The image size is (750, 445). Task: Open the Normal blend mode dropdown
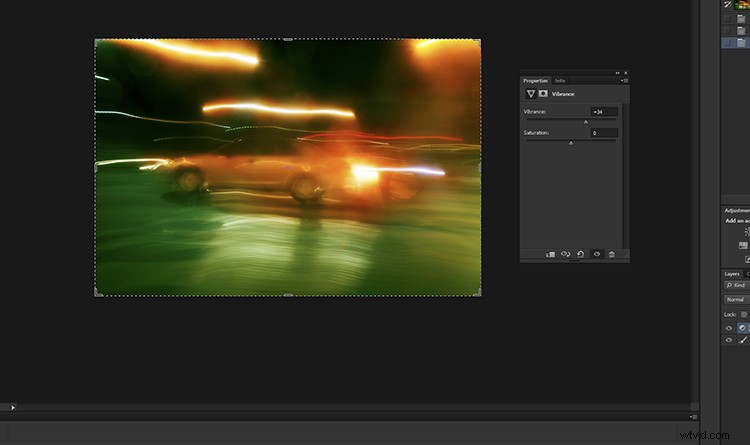click(x=737, y=300)
